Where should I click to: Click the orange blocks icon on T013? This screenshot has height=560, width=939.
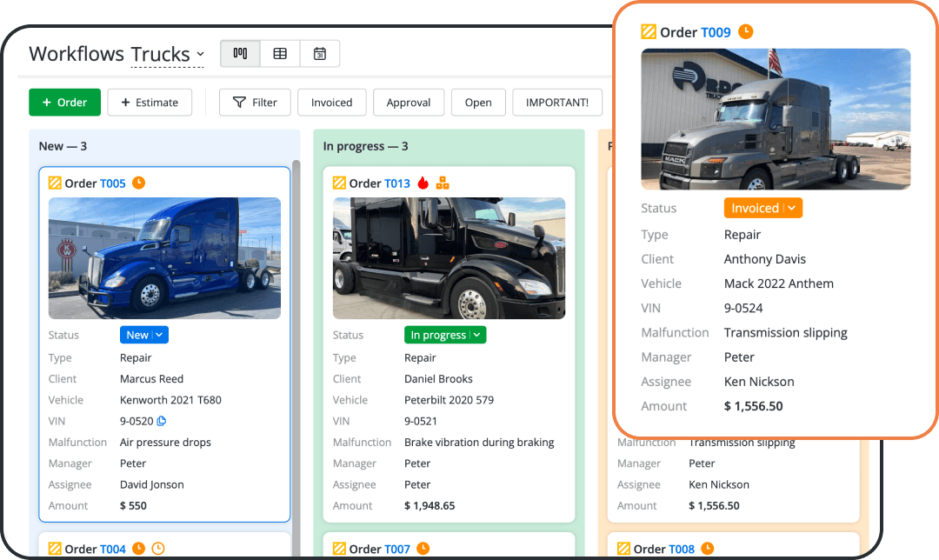[443, 183]
